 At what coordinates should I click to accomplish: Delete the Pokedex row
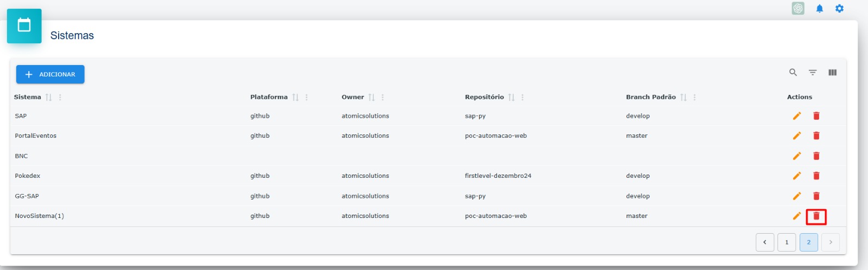coord(816,176)
